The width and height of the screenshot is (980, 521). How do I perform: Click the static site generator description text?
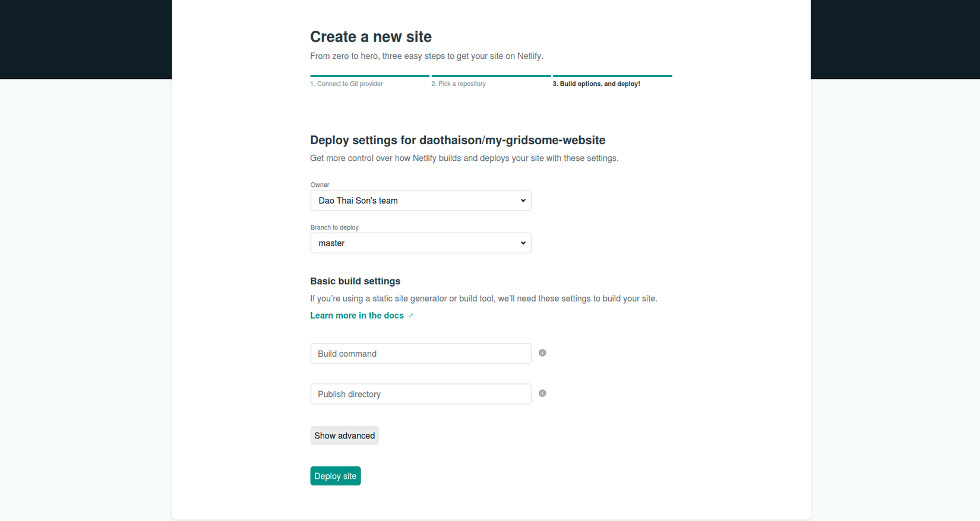[483, 298]
